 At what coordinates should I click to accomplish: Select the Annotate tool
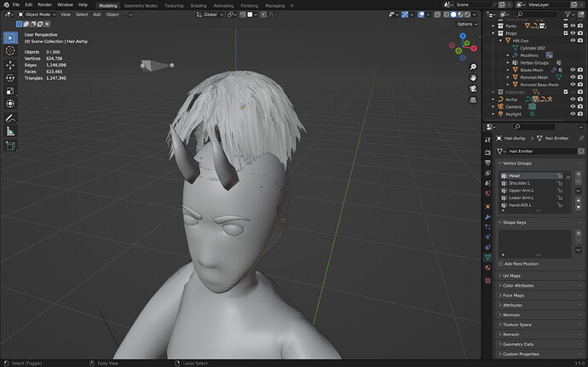(10, 118)
